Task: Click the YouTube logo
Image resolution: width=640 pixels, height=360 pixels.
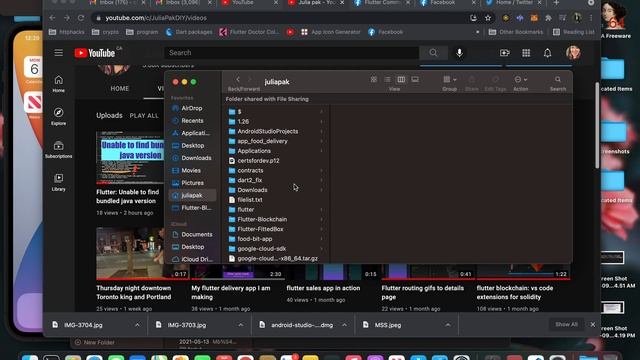Action: 95,53
